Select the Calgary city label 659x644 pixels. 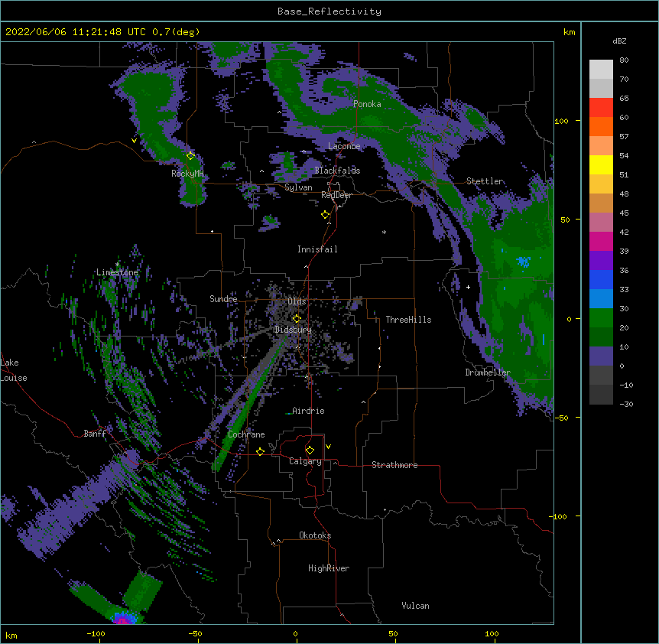[x=305, y=461]
